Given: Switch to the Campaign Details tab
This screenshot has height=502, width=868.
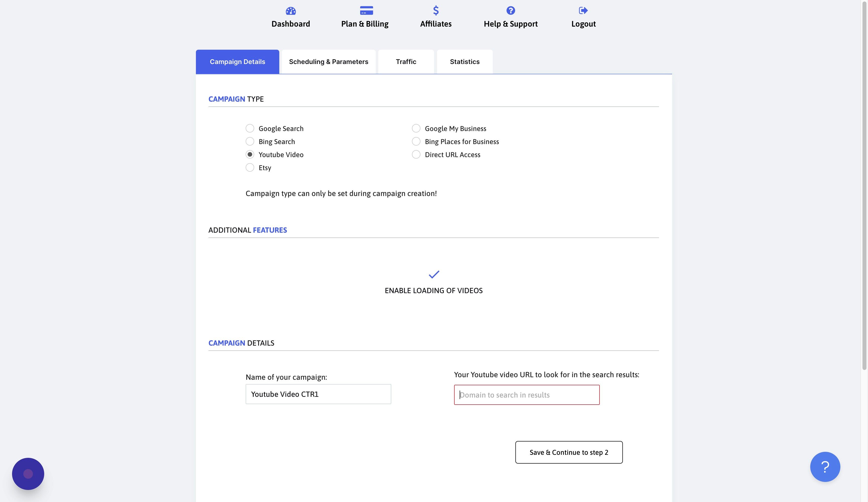Looking at the screenshot, I should [x=237, y=62].
